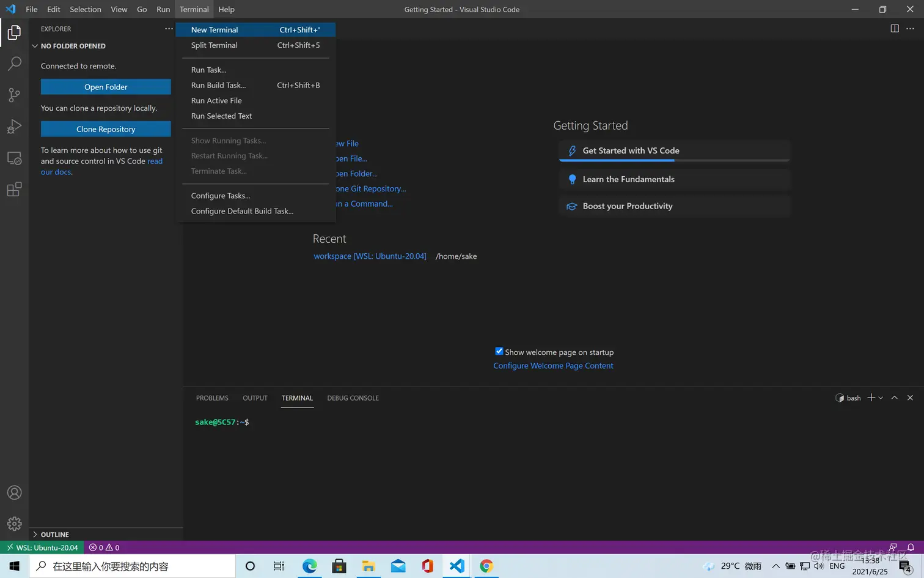The width and height of the screenshot is (924, 578).
Task: Open the Manage gear icon
Action: coord(14,524)
